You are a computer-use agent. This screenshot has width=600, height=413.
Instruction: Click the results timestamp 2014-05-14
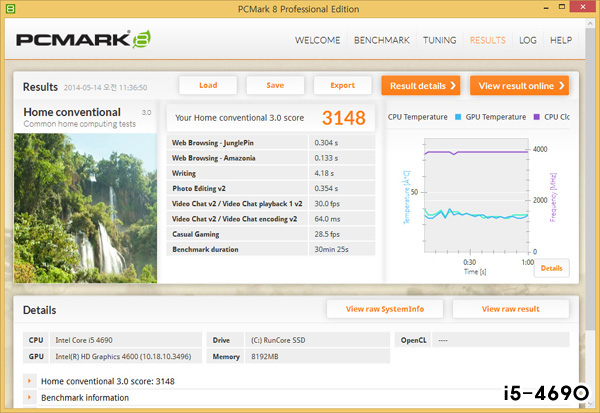tap(105, 88)
